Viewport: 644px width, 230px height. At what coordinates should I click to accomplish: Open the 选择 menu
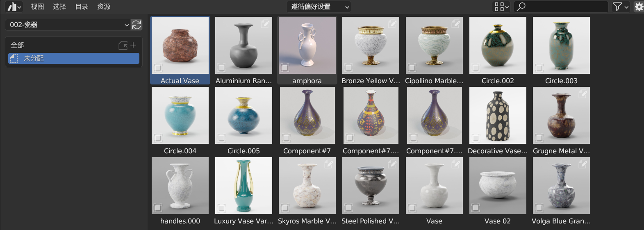(x=59, y=7)
